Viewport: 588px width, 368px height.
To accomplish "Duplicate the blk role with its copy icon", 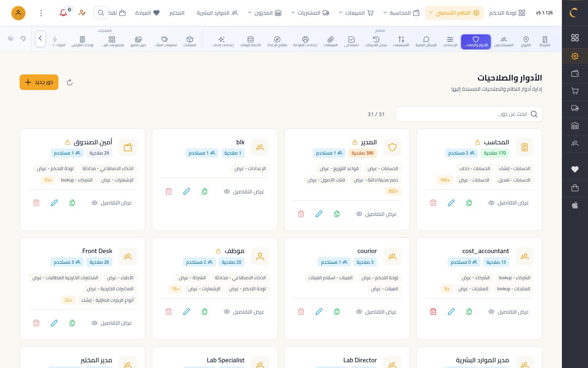I will (205, 191).
